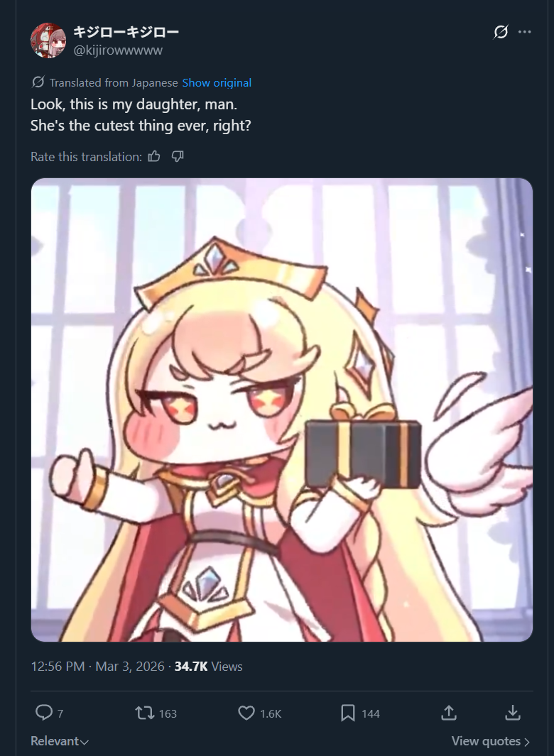Click the translation icon beside Translated from Japanese
The height and width of the screenshot is (756, 554).
[x=38, y=82]
